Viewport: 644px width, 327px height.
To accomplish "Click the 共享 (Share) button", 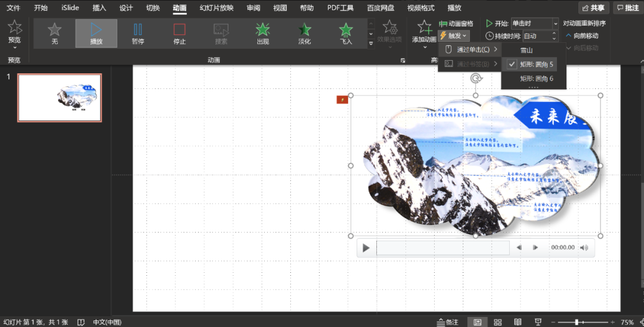I will [x=593, y=8].
